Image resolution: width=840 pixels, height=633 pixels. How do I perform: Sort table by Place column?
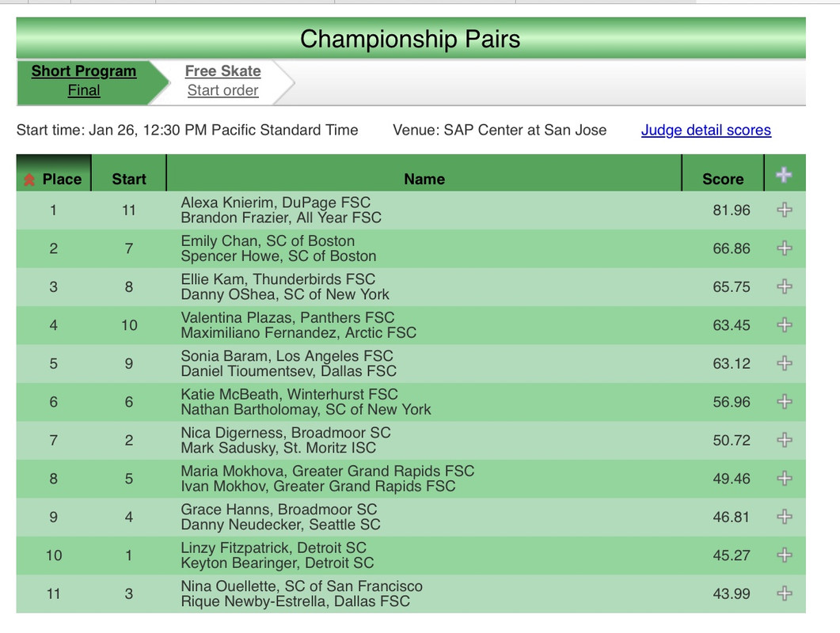click(61, 180)
